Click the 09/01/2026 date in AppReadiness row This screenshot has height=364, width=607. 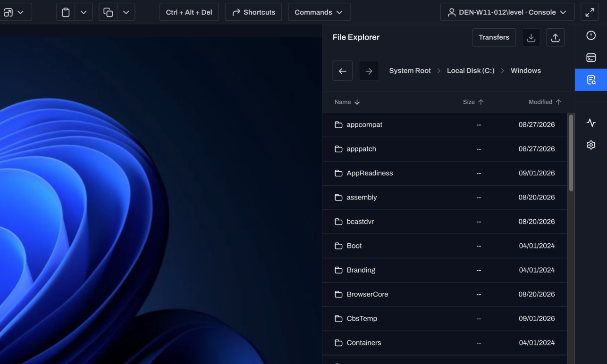coord(537,173)
